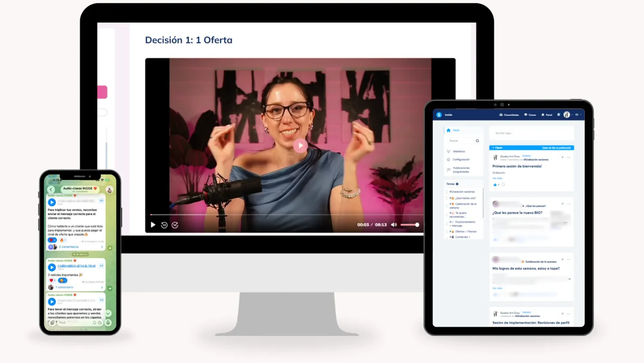Screen dimensions: 644x363
Task: Share the 'Para triplicar tus ventas' message
Action: point(110,248)
